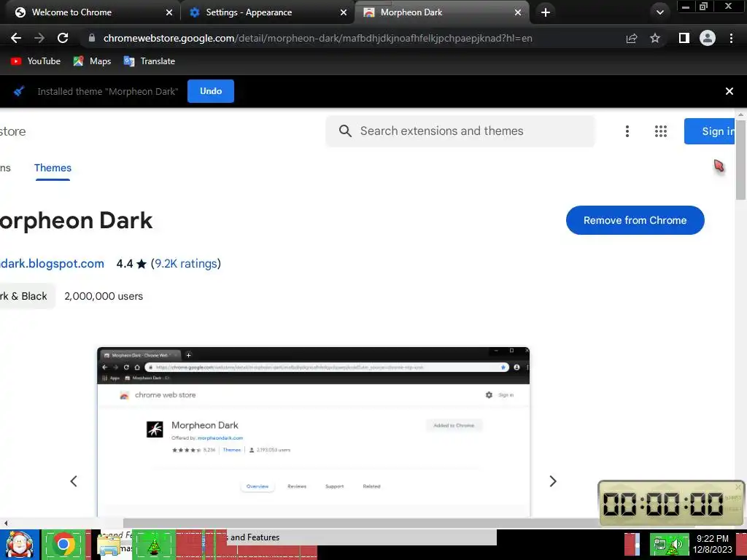The width and height of the screenshot is (747, 560).
Task: Click the 4.4 star rating
Action: point(131,263)
